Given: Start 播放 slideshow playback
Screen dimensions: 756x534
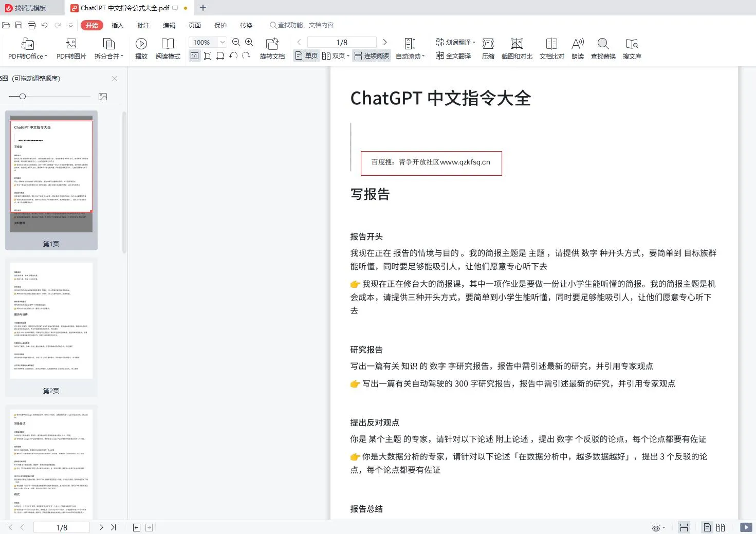Looking at the screenshot, I should [141, 49].
